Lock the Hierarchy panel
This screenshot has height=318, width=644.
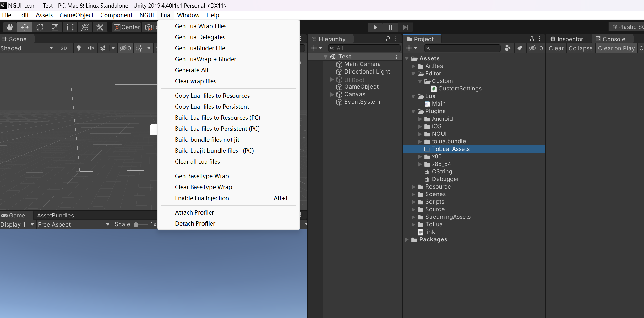pyautogui.click(x=388, y=39)
